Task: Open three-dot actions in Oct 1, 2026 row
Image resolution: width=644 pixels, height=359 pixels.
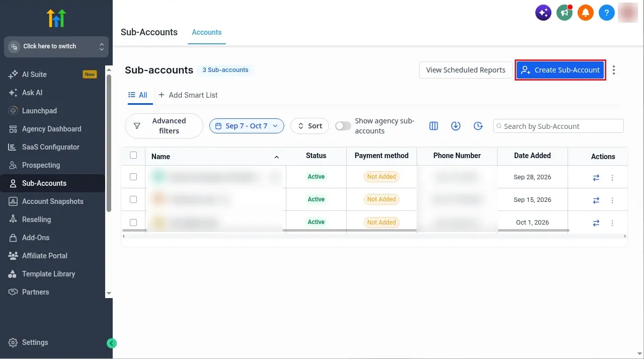Action: tap(612, 223)
